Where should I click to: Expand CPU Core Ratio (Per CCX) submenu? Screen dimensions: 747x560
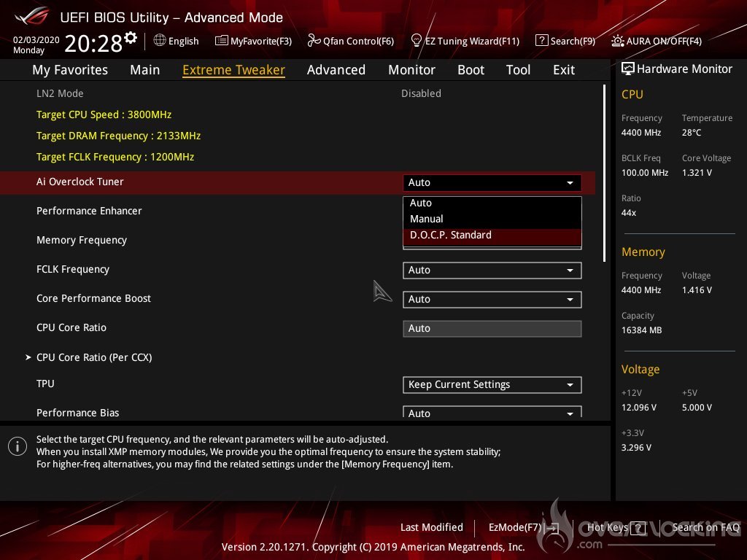point(94,357)
